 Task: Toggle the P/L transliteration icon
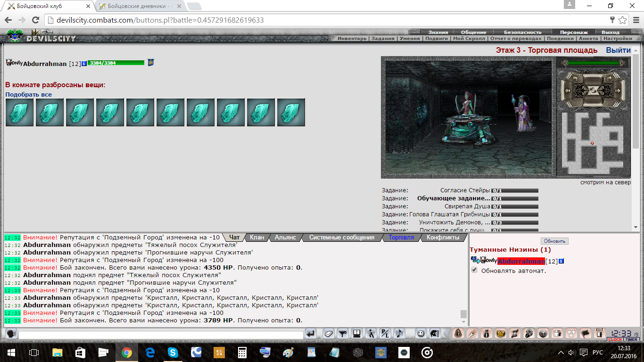tap(385, 333)
